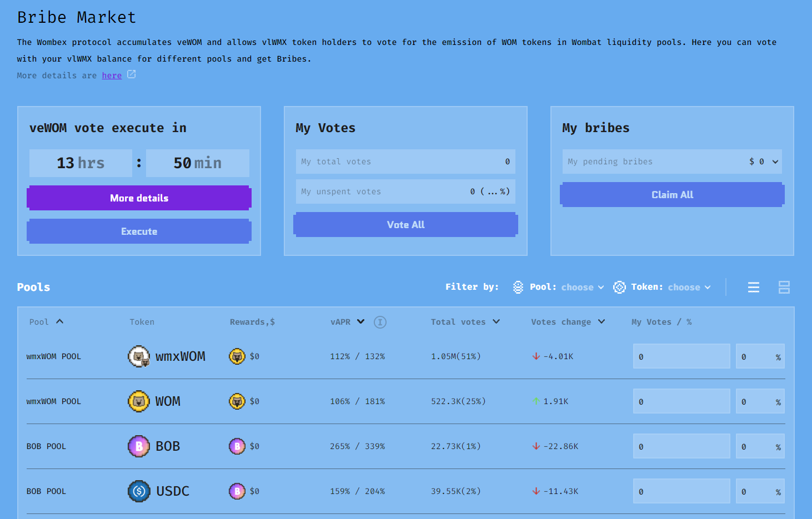The height and width of the screenshot is (519, 812).
Task: Open the 'here' details link
Action: (112, 75)
